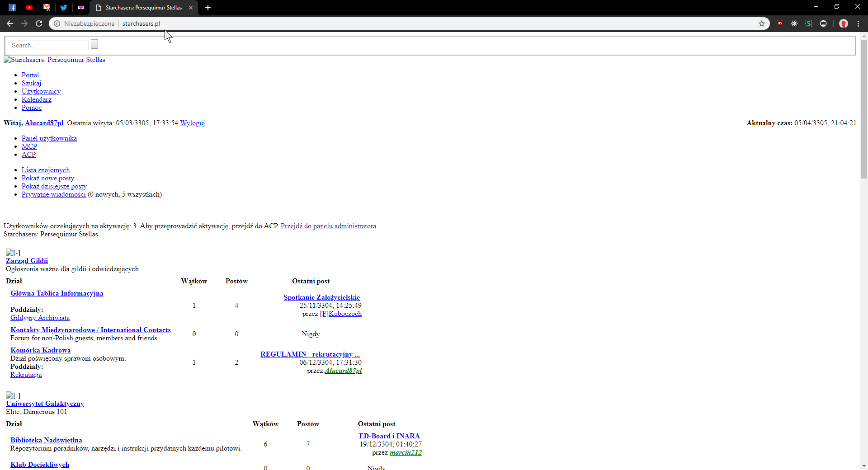Click the forum Search input field
Image resolution: width=868 pixels, height=470 pixels.
pyautogui.click(x=50, y=45)
